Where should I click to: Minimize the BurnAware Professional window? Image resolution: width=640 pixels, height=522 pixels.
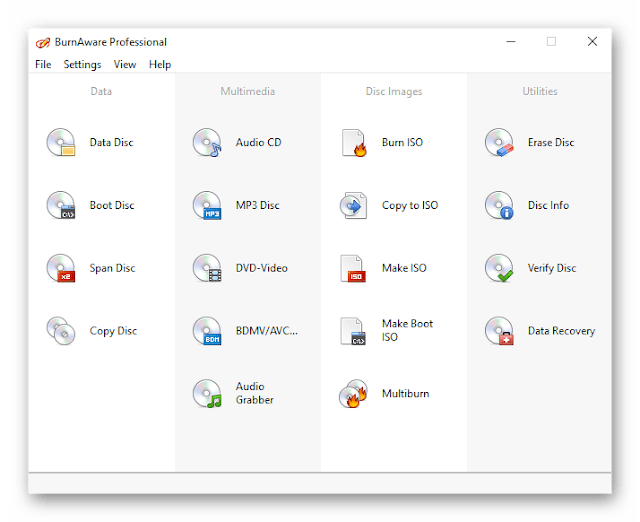coord(511,42)
